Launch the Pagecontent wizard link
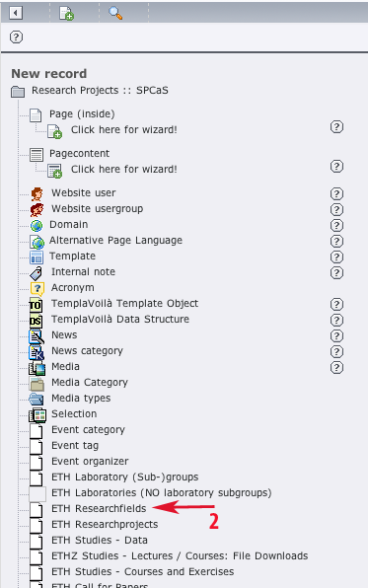368x588 pixels. tap(124, 169)
